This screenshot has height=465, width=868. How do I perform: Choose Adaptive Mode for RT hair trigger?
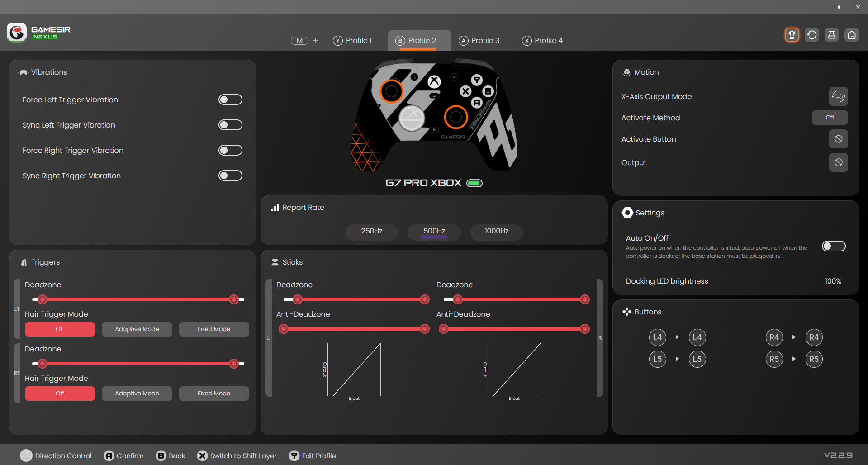[137, 394]
